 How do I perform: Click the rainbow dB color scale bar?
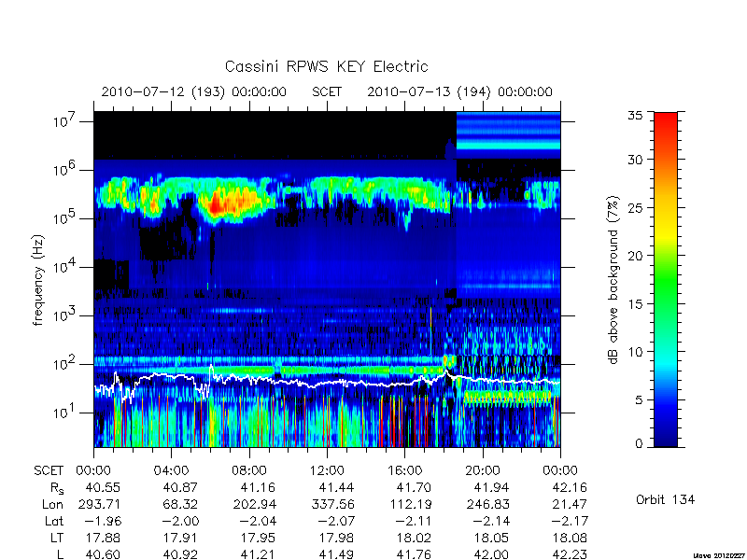pyautogui.click(x=666, y=279)
